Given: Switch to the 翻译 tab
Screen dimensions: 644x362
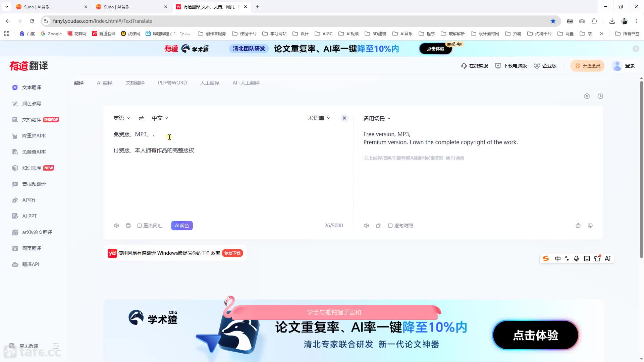Looking at the screenshot, I should point(79,83).
